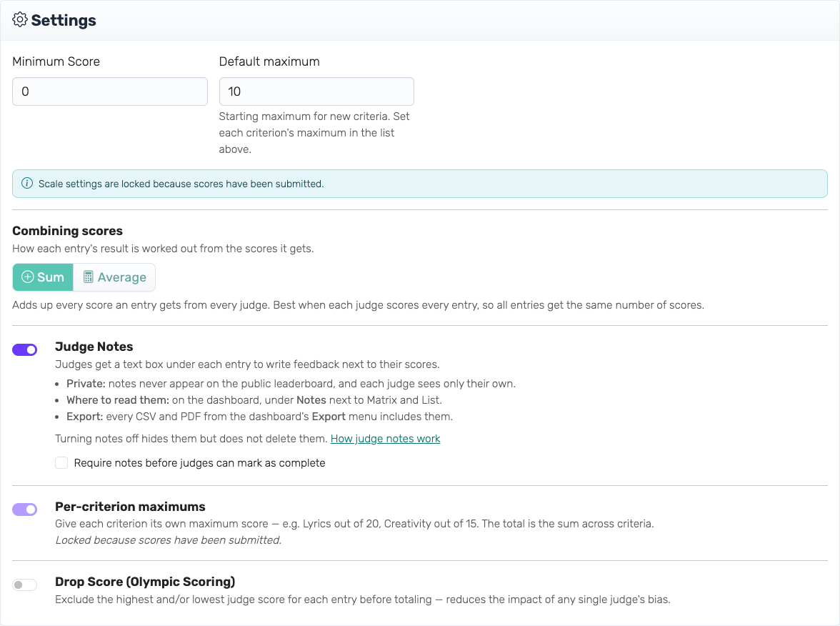Toggle the Judge Notes switch off
This screenshot has height=626, width=840.
click(x=24, y=350)
